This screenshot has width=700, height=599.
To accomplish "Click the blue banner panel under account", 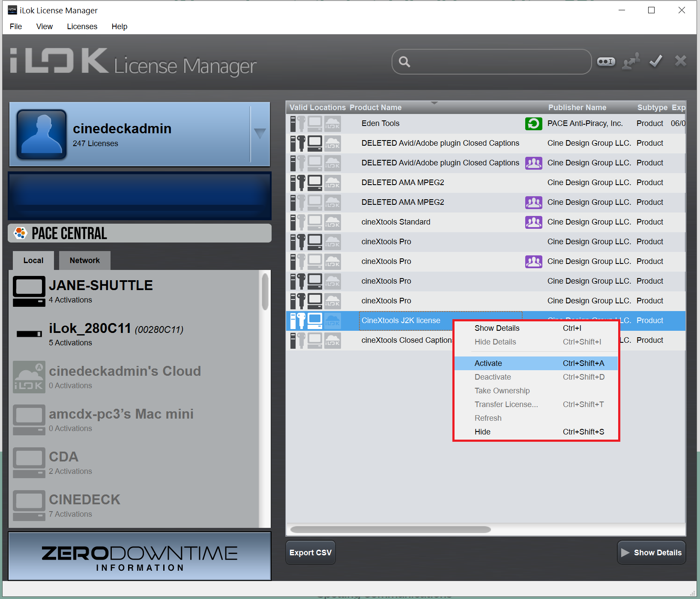I will (140, 196).
